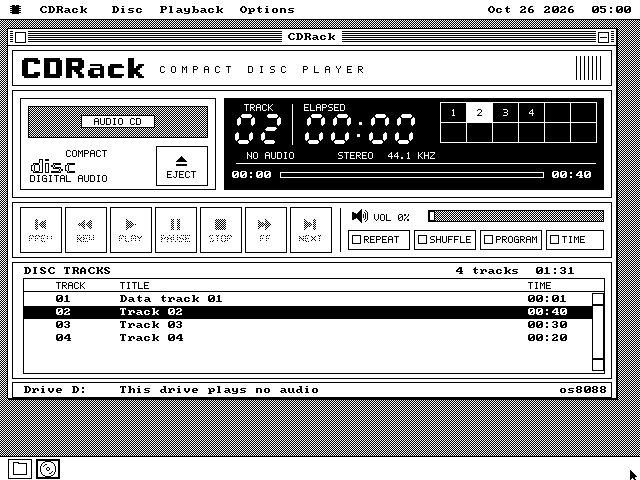Click the 'os8088' status text
This screenshot has height=480, width=640.
coord(583,390)
